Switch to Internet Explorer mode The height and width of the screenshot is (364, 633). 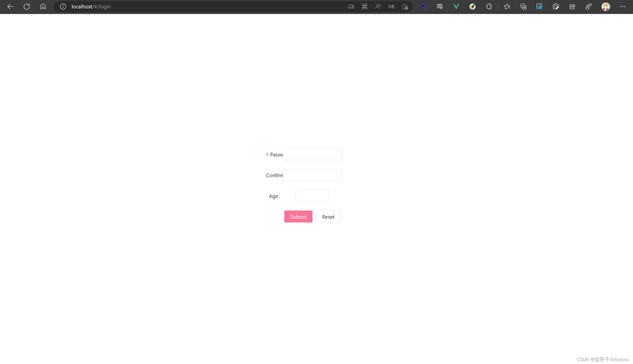click(x=540, y=6)
